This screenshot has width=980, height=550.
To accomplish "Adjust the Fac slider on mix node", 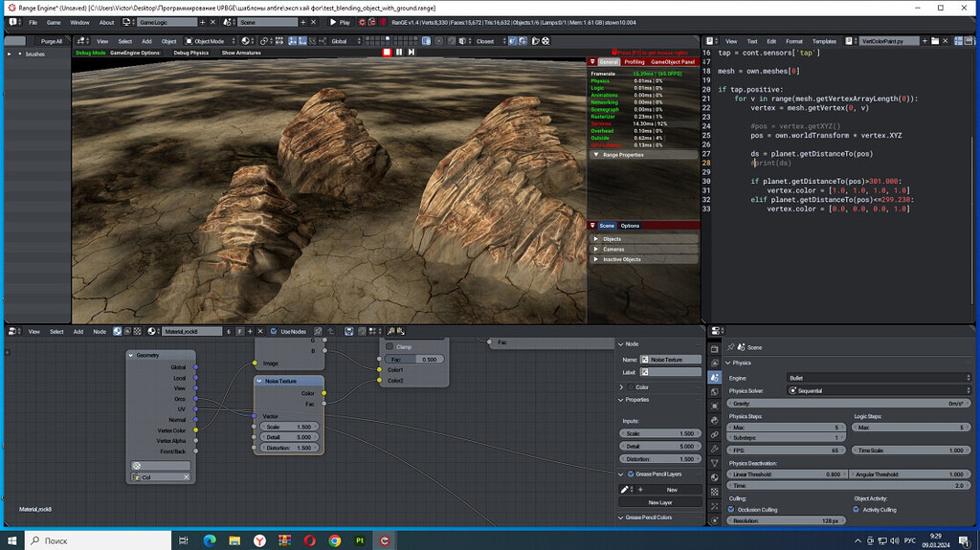I will (414, 360).
